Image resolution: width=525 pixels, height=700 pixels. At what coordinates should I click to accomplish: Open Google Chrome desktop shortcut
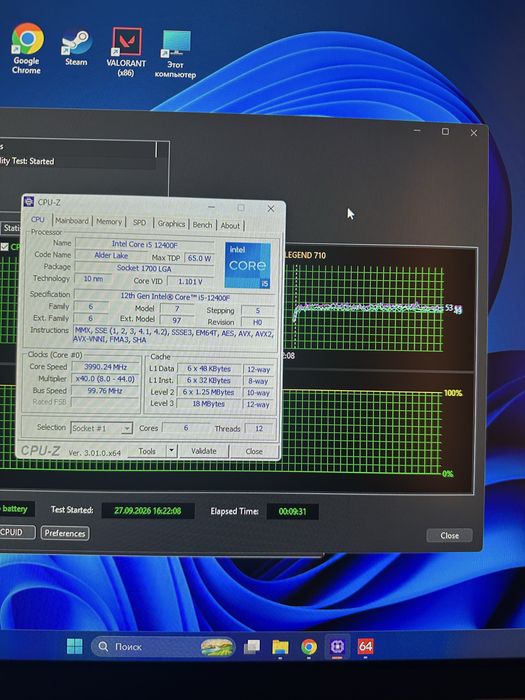[x=27, y=48]
